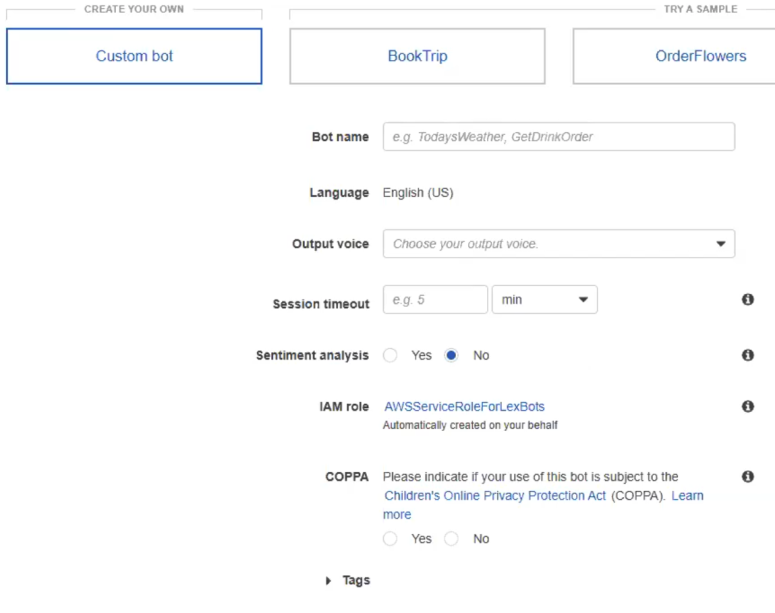Choose Yes for COPPA compliance

point(391,539)
